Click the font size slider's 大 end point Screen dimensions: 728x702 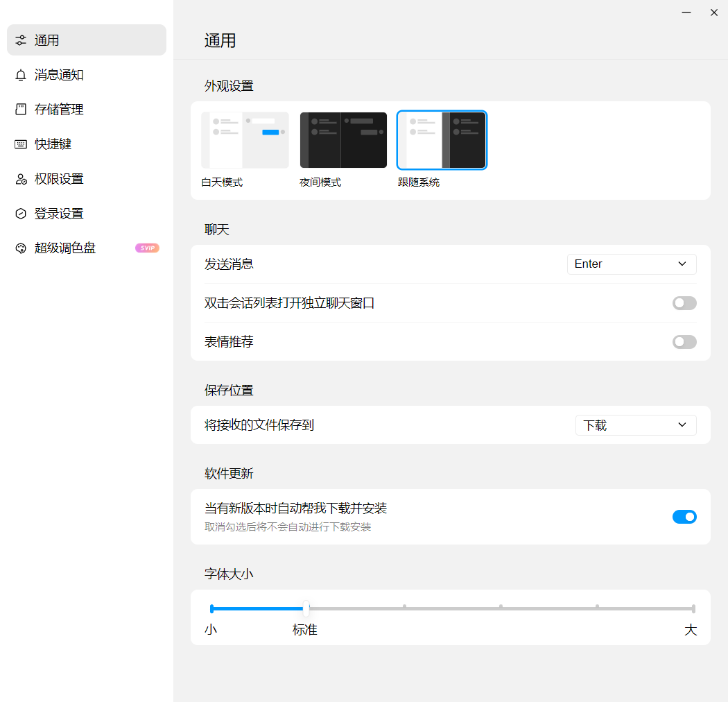(x=693, y=609)
